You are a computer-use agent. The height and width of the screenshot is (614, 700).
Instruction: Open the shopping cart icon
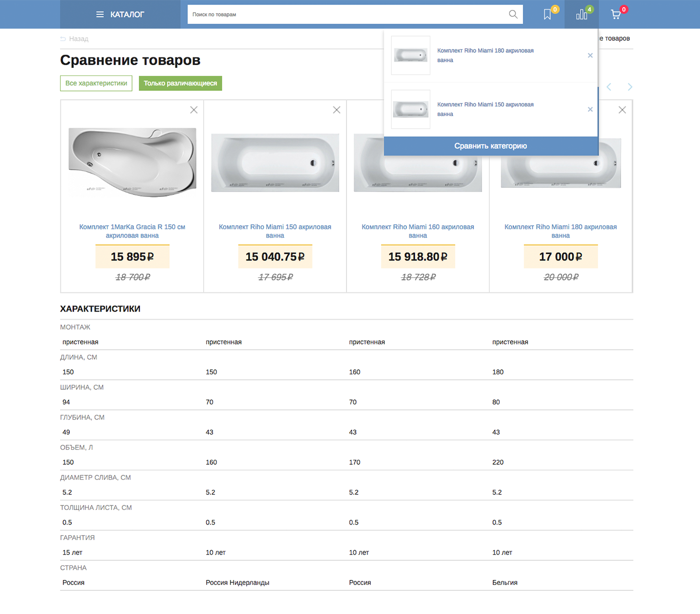(x=616, y=15)
